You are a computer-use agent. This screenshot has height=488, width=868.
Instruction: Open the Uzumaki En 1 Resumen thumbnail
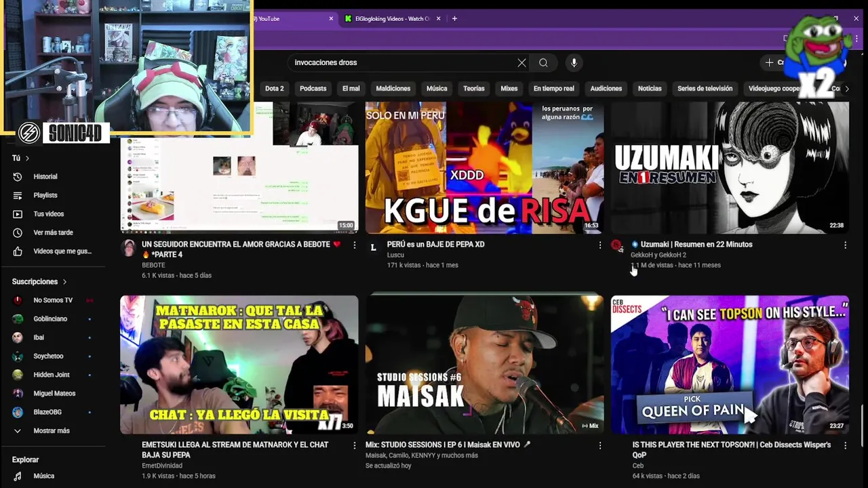(x=730, y=167)
